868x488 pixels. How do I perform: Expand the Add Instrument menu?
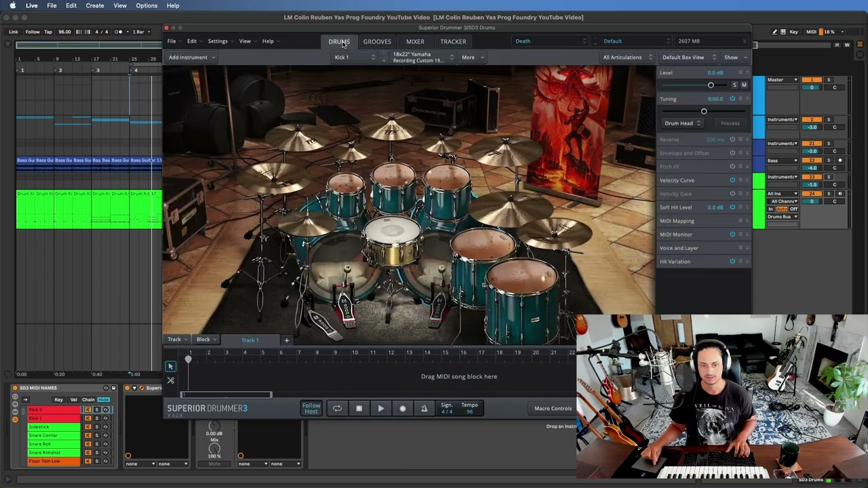(x=191, y=58)
